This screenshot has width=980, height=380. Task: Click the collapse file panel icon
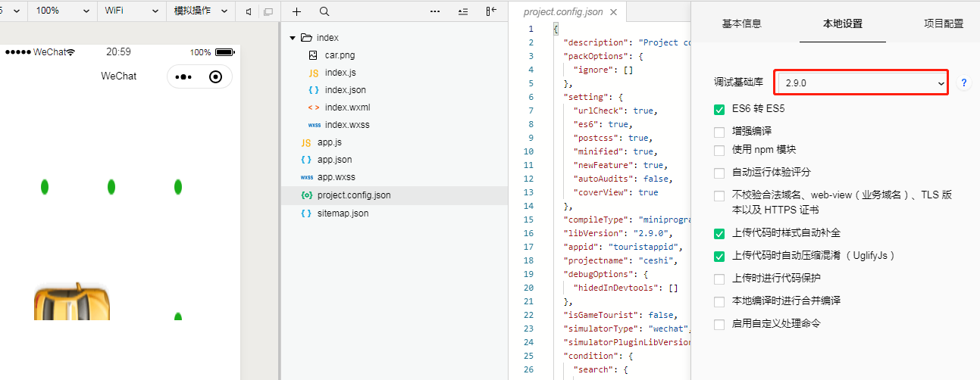point(492,11)
